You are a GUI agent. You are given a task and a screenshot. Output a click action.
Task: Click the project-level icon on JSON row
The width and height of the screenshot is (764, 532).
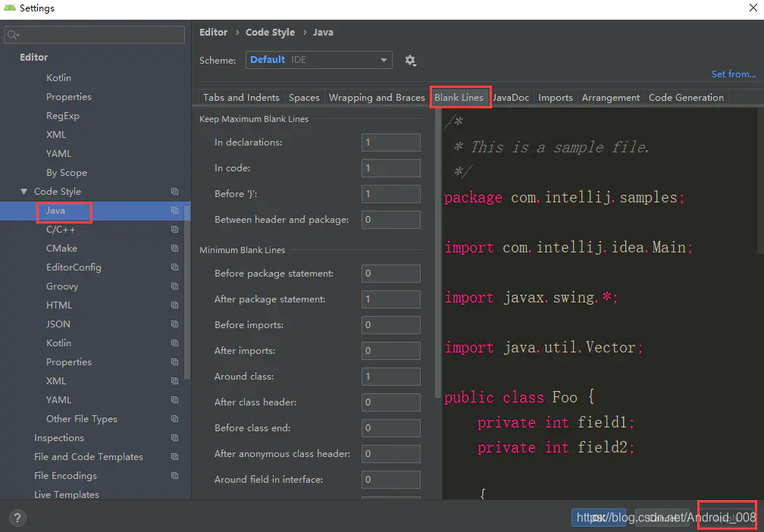[174, 324]
